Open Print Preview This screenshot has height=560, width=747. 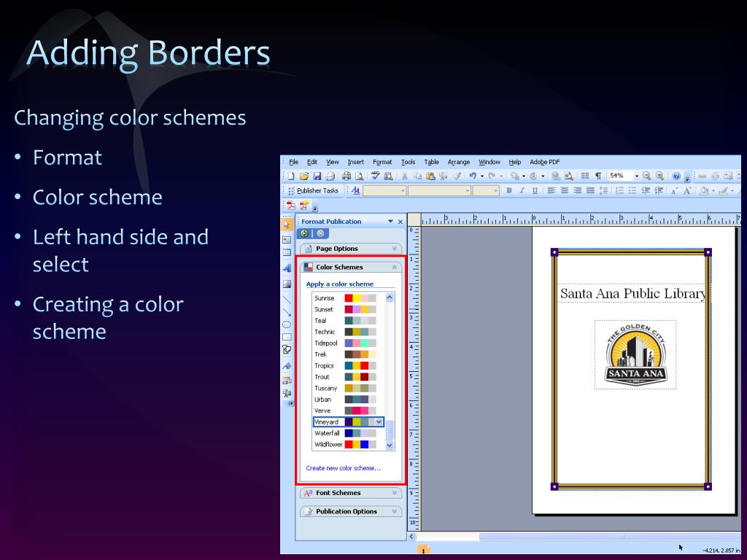tap(359, 176)
